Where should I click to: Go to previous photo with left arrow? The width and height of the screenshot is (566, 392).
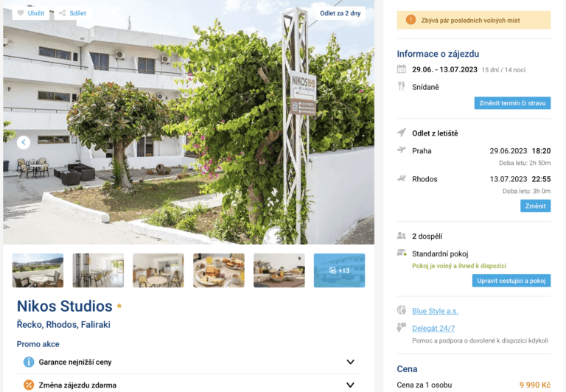coord(24,142)
